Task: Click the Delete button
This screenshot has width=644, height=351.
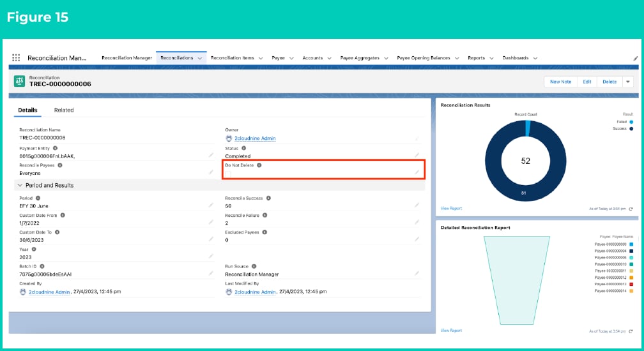Action: click(609, 82)
